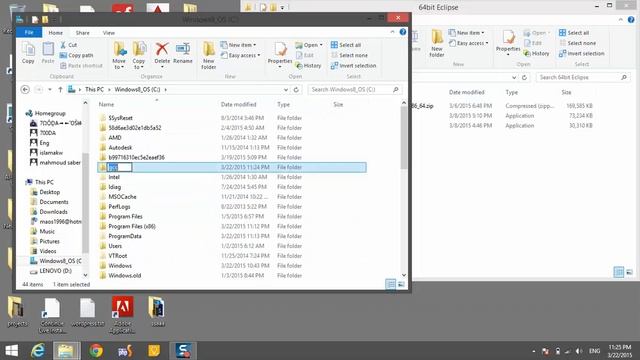Expand address bar history dropdown in Windows8_OS window

click(x=286, y=89)
